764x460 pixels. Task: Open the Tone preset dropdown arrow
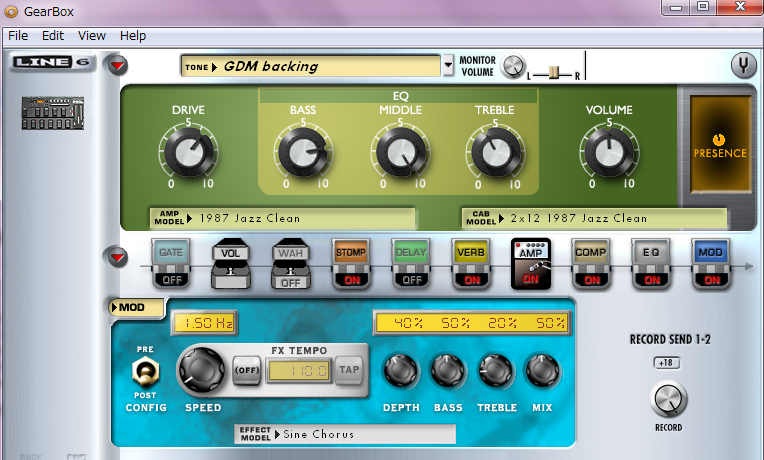448,65
